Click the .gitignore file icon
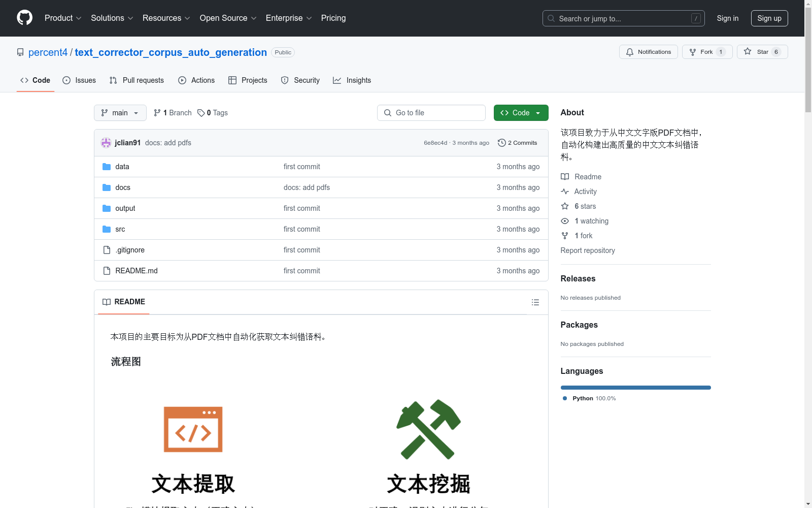The image size is (812, 508). (107, 250)
